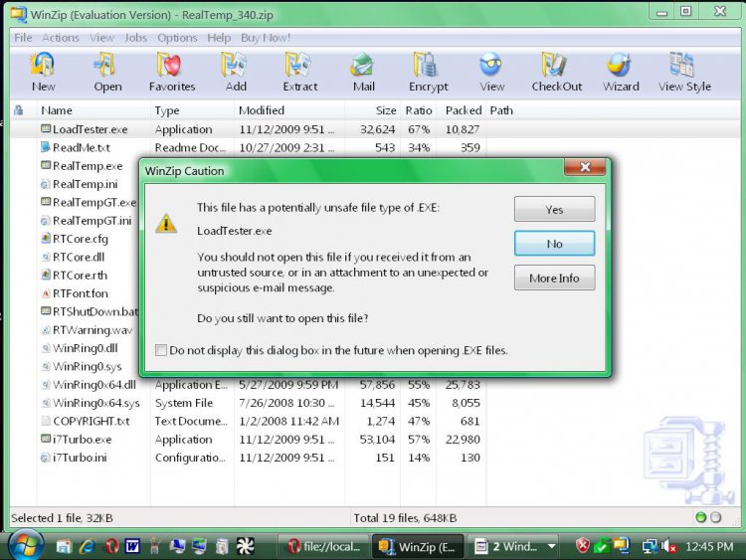Expand the 2 Windows taskbar group arrow

(x=551, y=546)
